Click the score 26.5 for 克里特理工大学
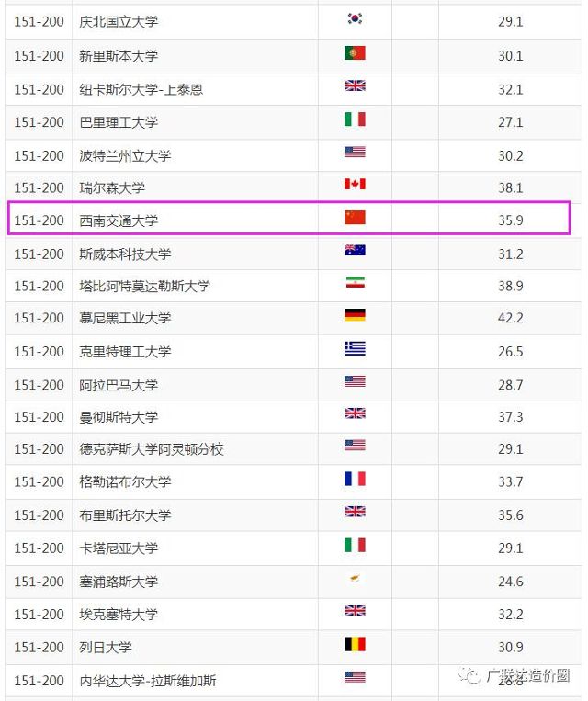This screenshot has height=701, width=588. tap(510, 351)
